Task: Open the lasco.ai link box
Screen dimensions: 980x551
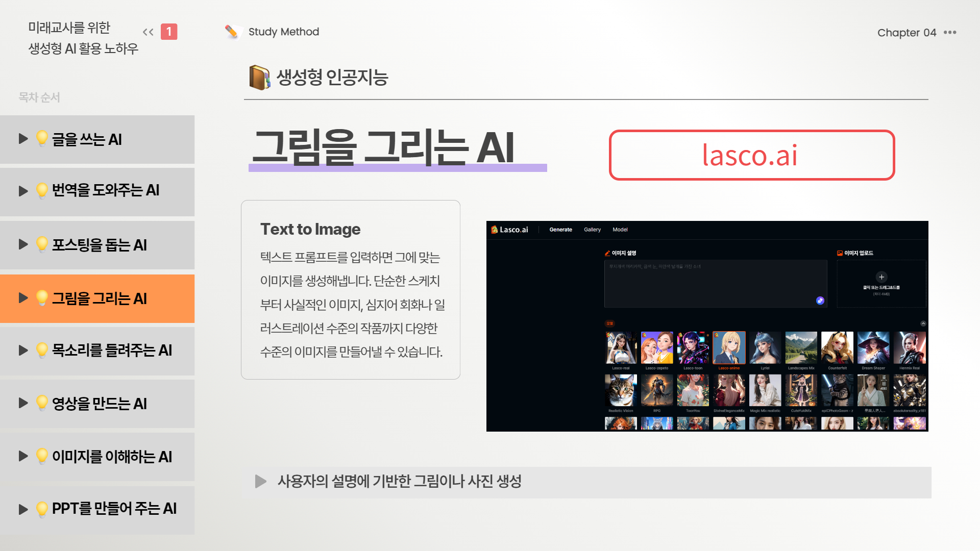Action: point(752,155)
